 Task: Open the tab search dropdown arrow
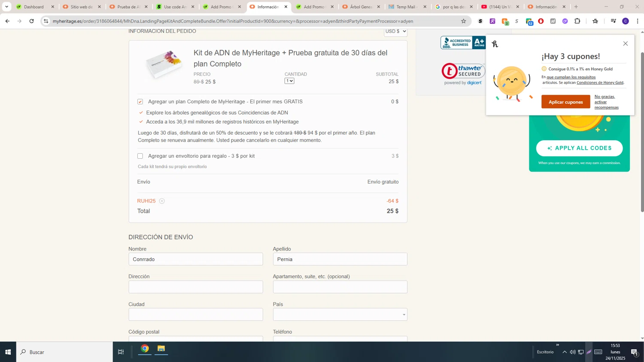pos(6,6)
